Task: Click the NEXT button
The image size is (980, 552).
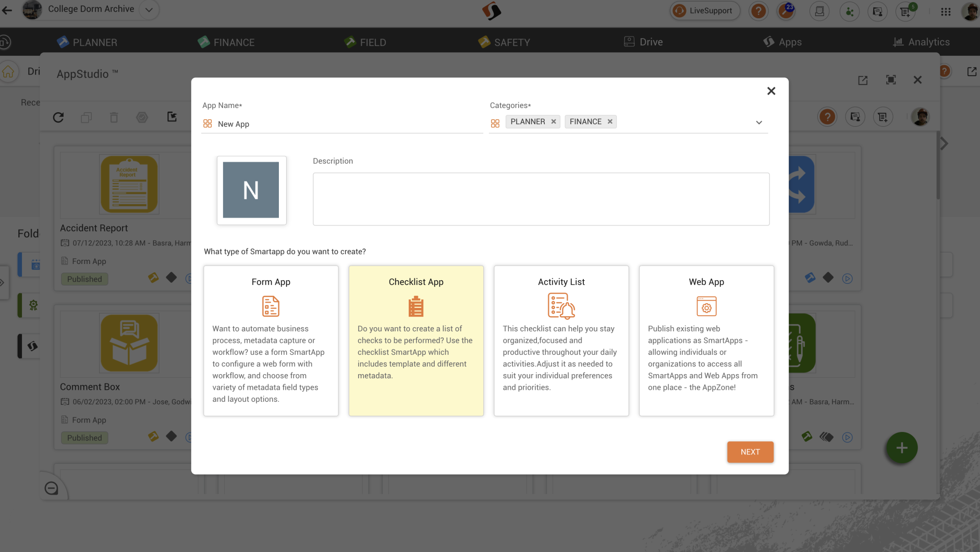Action: 750,452
